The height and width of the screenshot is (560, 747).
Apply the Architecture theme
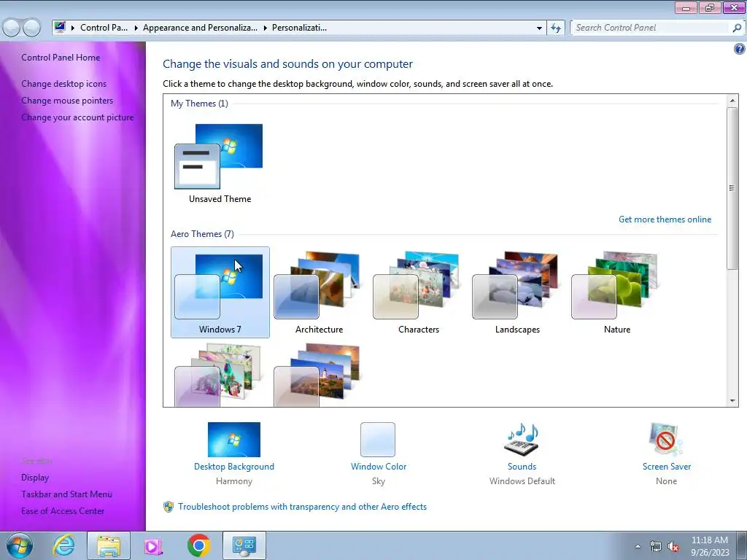tap(319, 292)
